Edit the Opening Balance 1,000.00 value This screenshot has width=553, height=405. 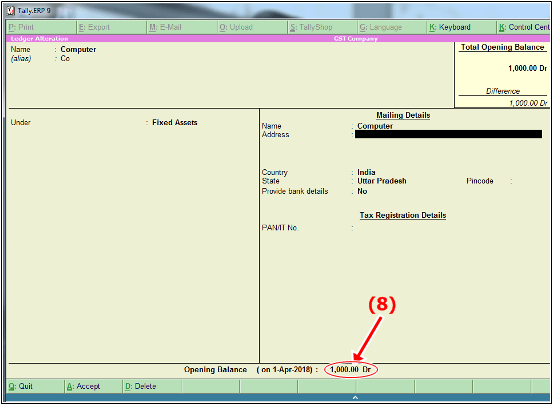[x=351, y=370]
